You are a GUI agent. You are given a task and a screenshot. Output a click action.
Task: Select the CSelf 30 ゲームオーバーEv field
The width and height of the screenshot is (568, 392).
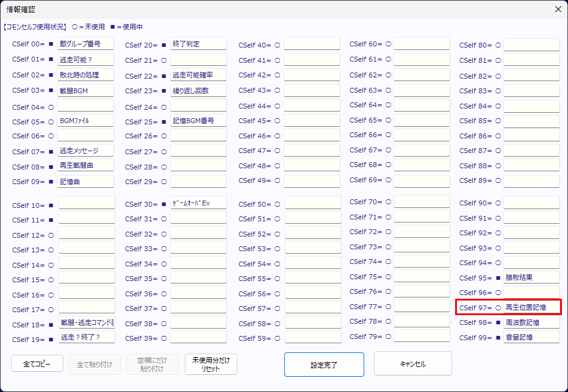click(198, 204)
